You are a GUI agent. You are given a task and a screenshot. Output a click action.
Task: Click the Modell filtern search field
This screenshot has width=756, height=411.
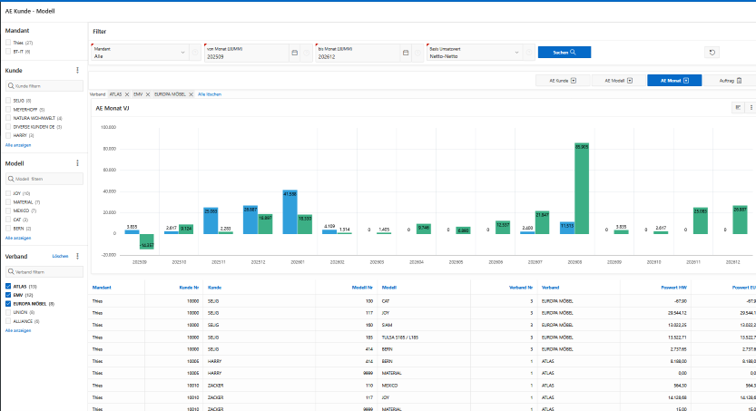44,179
